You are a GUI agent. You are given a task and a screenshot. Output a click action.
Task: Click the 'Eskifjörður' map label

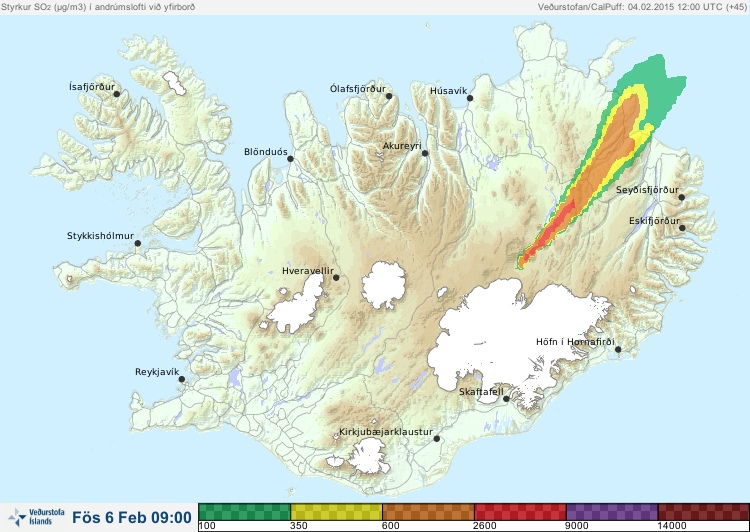coord(654,221)
